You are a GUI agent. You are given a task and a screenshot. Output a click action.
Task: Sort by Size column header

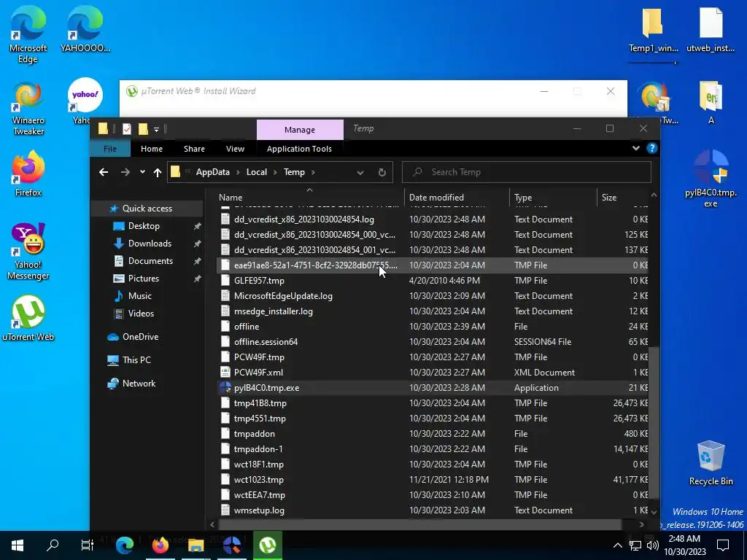click(x=623, y=197)
